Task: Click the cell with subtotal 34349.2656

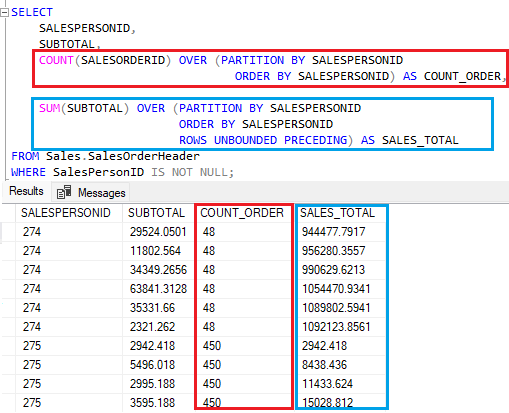Action: click(158, 270)
